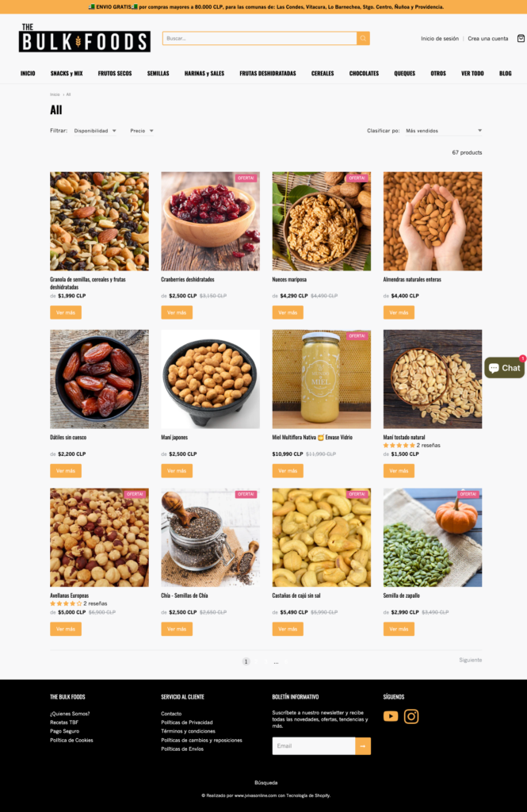Viewport: 527px width, 812px height.
Task: Open the Instagram icon in footer
Action: pyautogui.click(x=411, y=716)
